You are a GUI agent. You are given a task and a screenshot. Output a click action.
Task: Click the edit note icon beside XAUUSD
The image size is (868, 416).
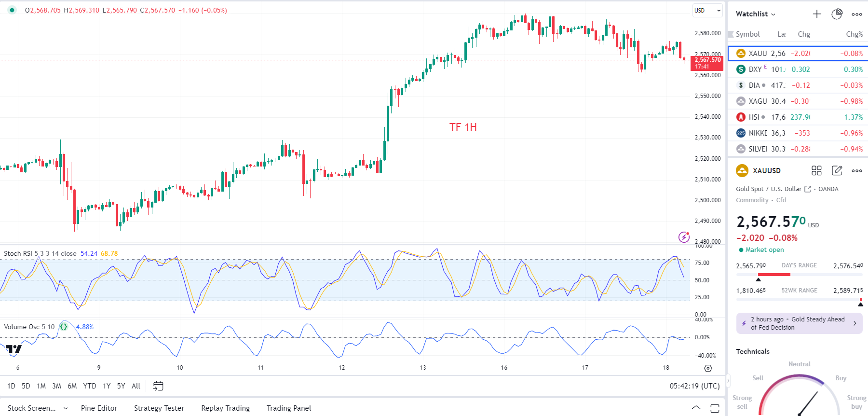(837, 170)
